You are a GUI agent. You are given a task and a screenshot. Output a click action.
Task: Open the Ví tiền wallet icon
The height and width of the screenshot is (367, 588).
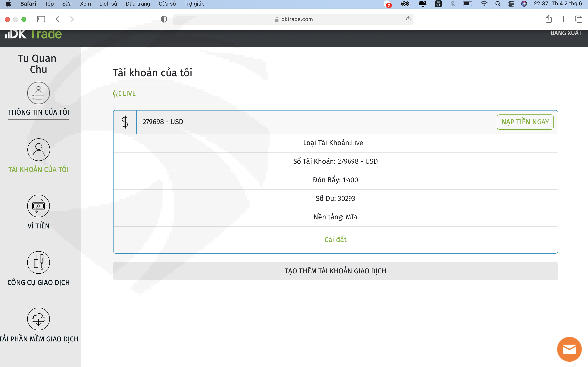tap(38, 206)
